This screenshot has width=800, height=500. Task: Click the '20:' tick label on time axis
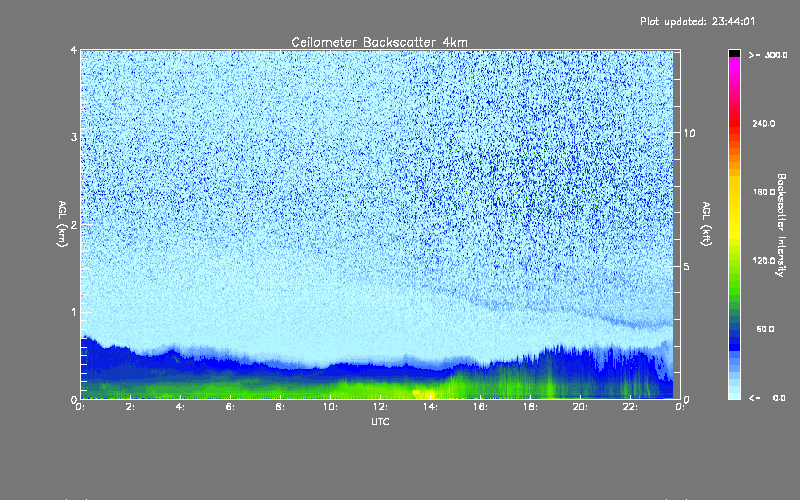click(580, 407)
